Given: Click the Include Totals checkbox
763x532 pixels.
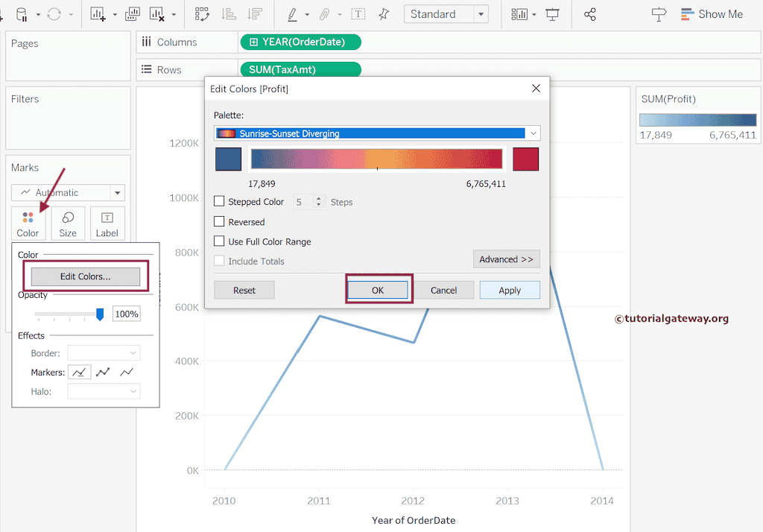Looking at the screenshot, I should click(x=220, y=261).
